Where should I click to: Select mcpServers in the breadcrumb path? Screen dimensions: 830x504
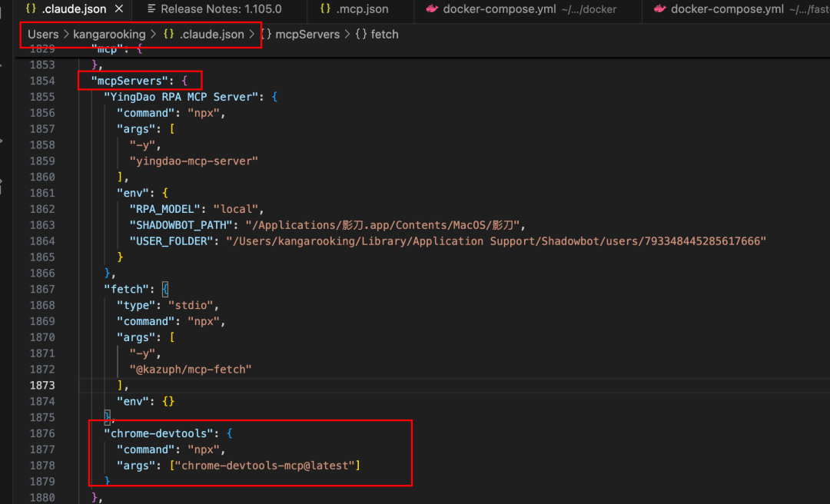tap(307, 35)
